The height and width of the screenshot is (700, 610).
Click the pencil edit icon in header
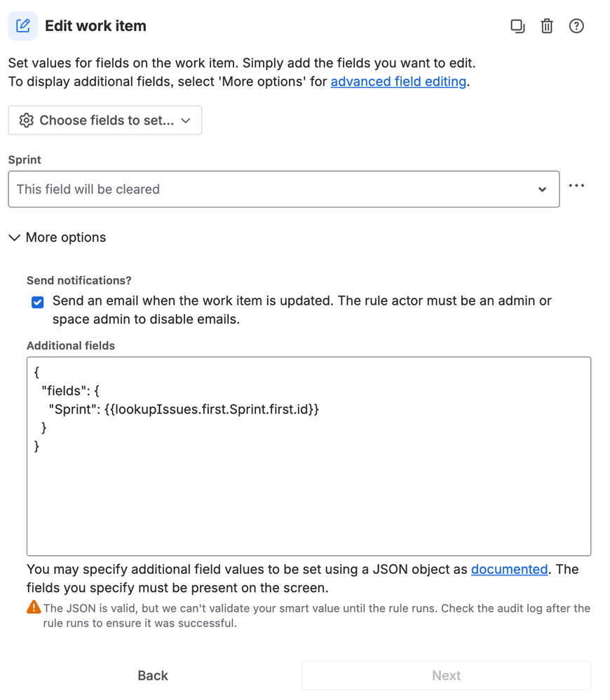click(22, 26)
